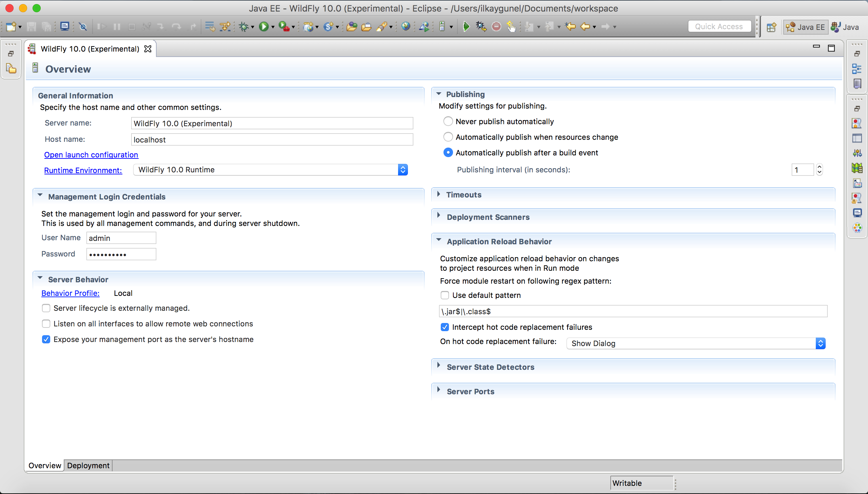
Task: Click the red Stop server icon
Action: (x=496, y=26)
